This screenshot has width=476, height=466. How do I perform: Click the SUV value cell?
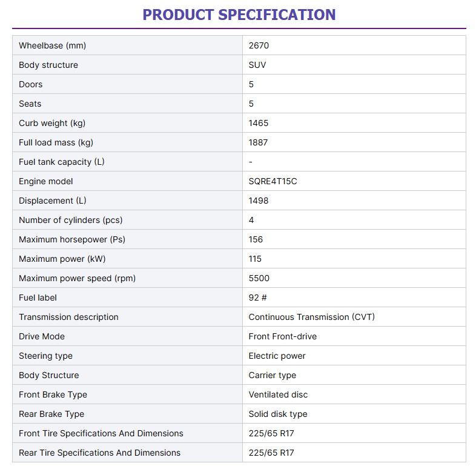coord(257,65)
